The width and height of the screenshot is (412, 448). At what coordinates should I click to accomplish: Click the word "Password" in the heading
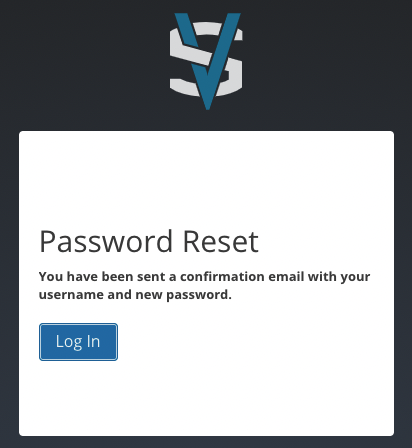106,241
